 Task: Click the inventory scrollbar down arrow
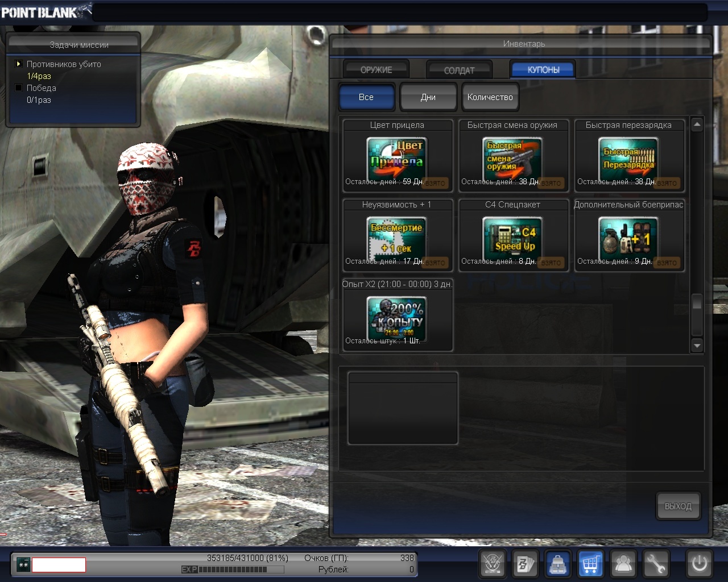click(697, 345)
